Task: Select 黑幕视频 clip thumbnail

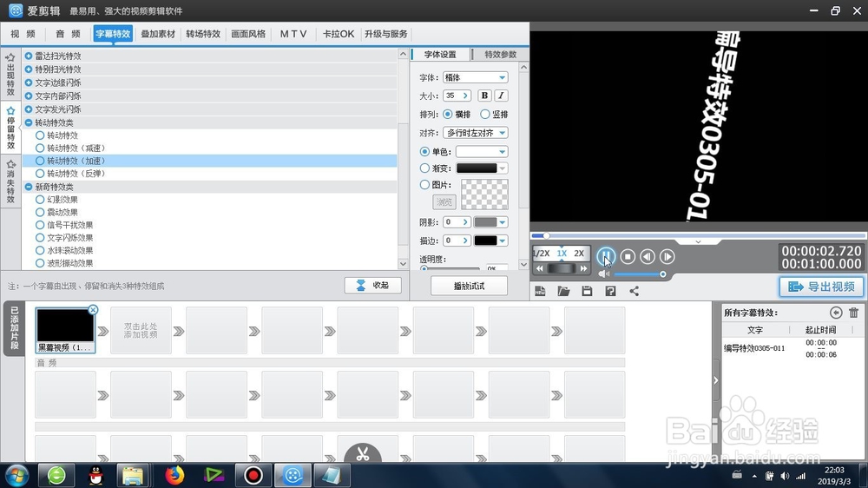Action: tap(65, 330)
